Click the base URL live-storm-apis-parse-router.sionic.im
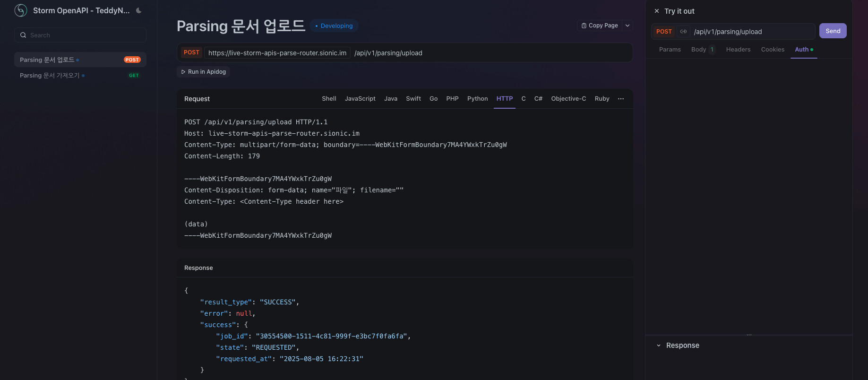The width and height of the screenshot is (868, 380). [x=277, y=53]
